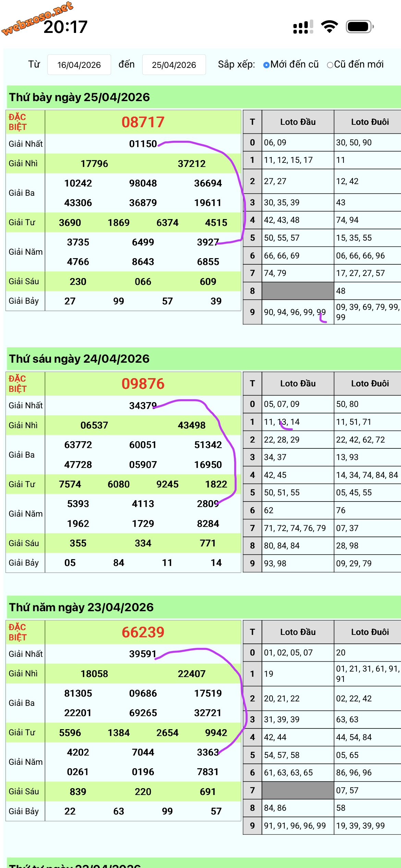401x868 pixels.
Task: Click 'Loto Đuôi' column header for 24/04
Action: click(370, 383)
